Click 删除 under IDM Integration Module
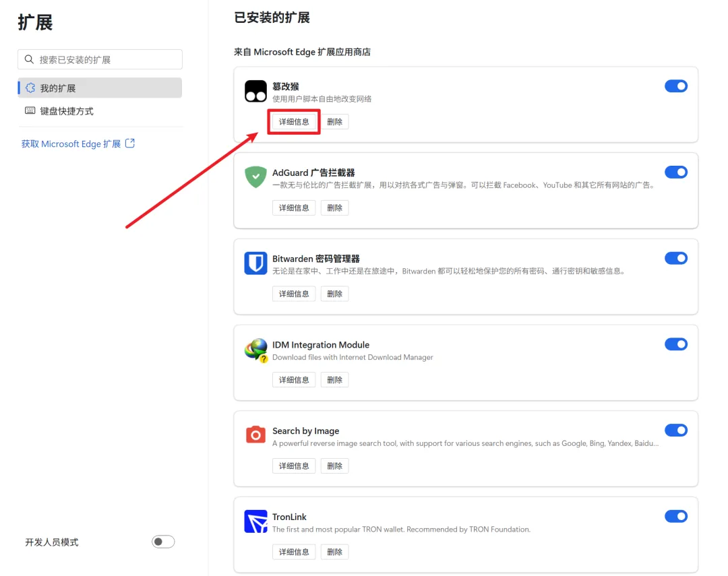 coord(335,380)
